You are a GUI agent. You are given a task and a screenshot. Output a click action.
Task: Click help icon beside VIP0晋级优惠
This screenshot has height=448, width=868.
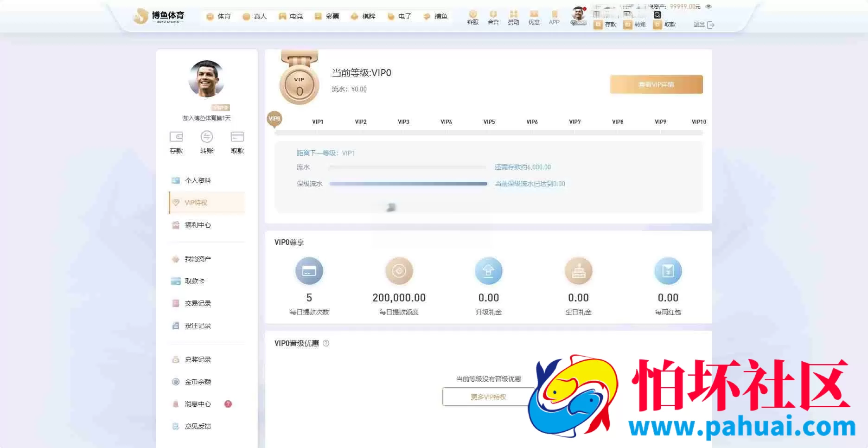pyautogui.click(x=326, y=343)
